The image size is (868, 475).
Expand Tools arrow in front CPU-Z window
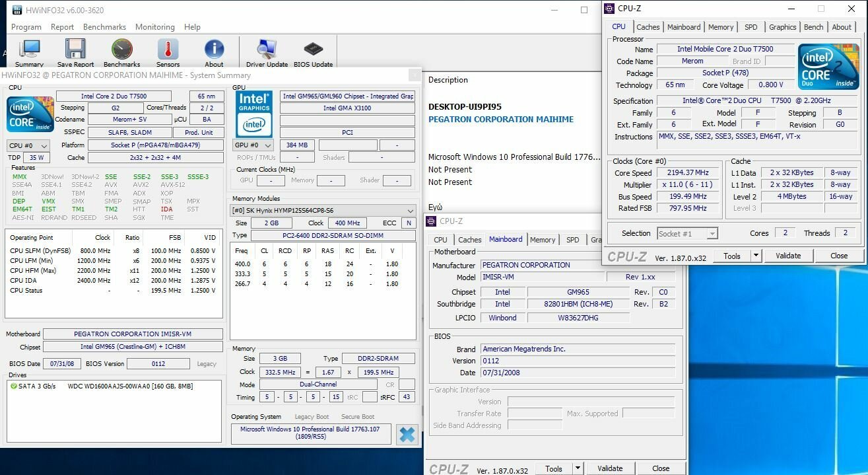pos(756,256)
